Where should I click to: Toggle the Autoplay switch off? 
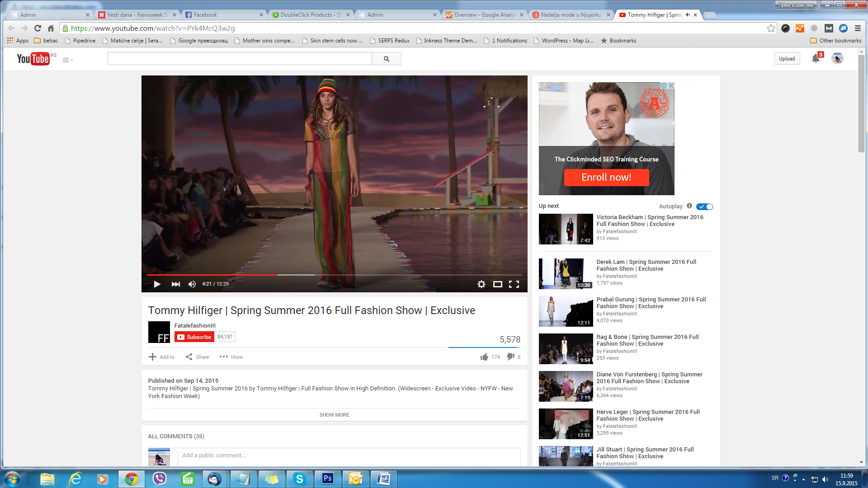click(x=704, y=206)
